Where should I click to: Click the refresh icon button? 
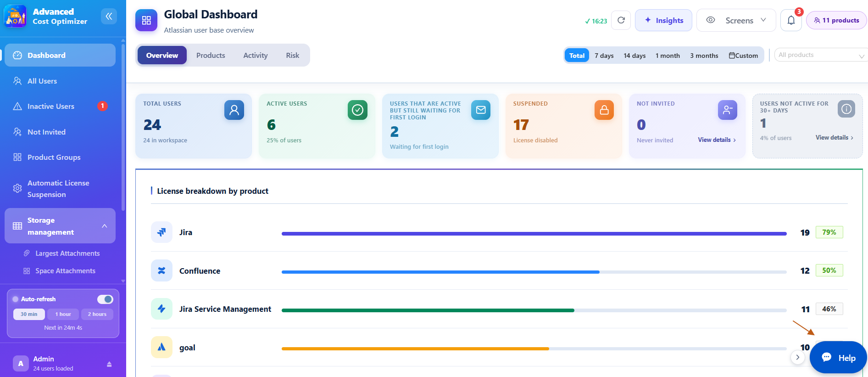pos(621,20)
